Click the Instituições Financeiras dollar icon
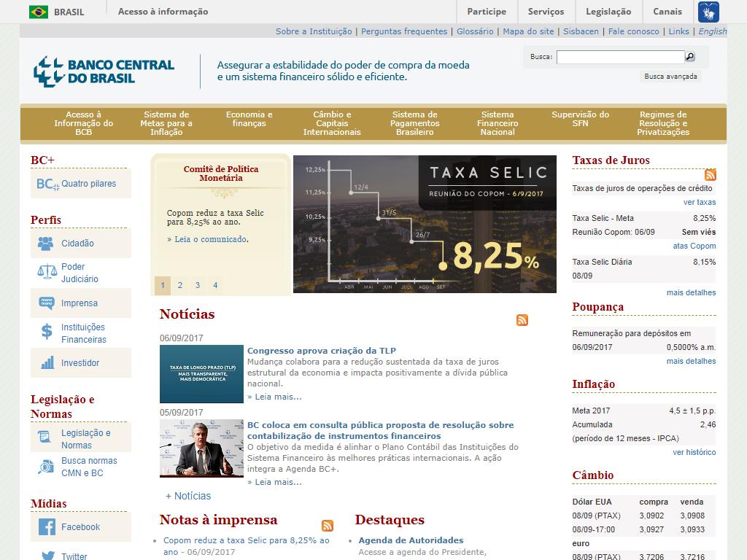Viewport: 747px width, 560px height. tap(47, 331)
